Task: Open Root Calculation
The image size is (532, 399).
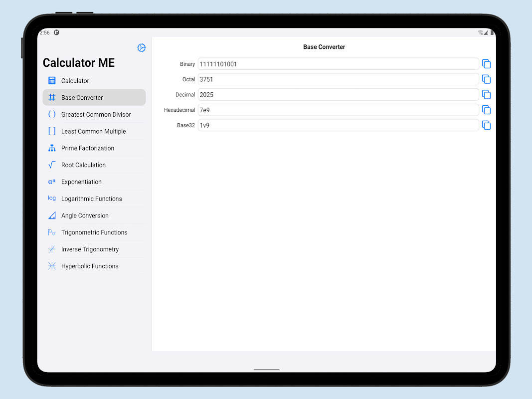Action: click(94, 165)
